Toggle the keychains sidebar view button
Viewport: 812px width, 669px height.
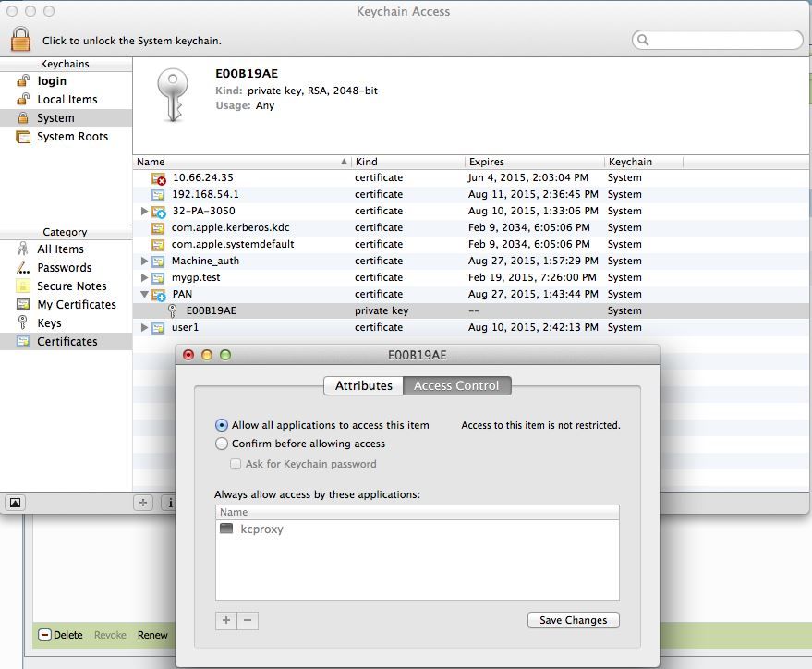(16, 503)
